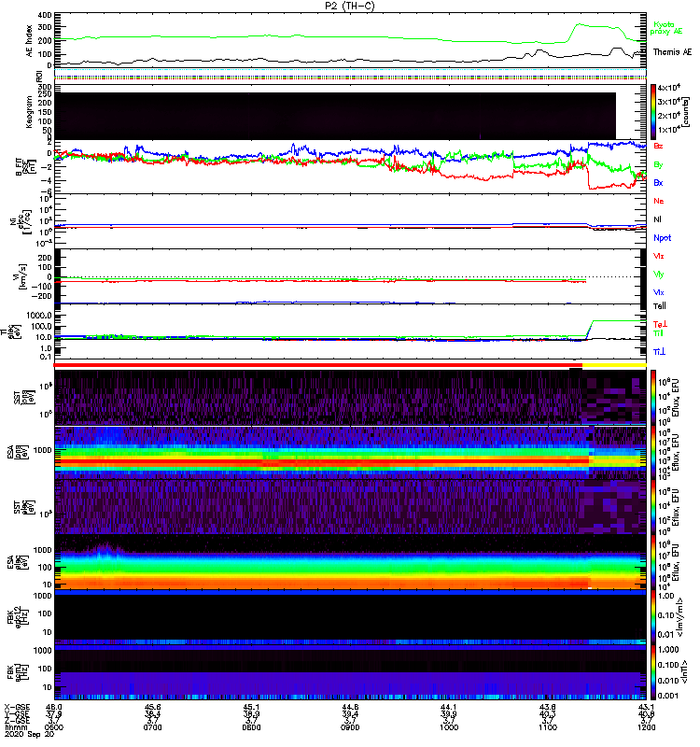
Task: Click the 400 tick on AE Index axis
Action: click(x=45, y=15)
